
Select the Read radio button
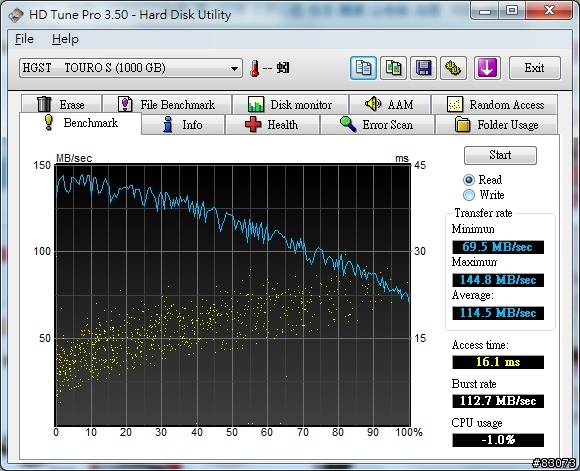tap(469, 180)
